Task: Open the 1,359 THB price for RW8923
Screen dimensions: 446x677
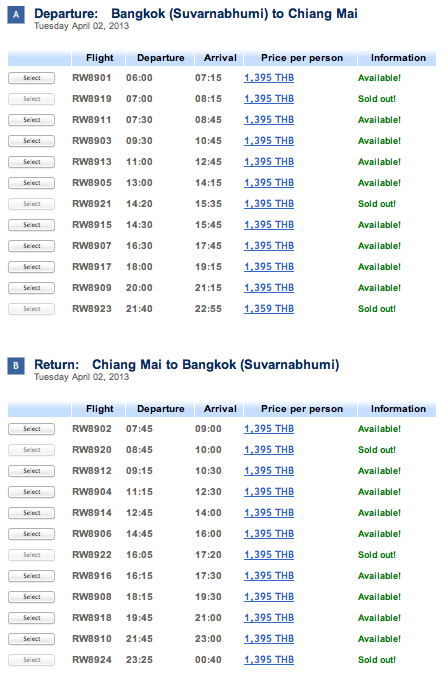Action: pyautogui.click(x=269, y=309)
